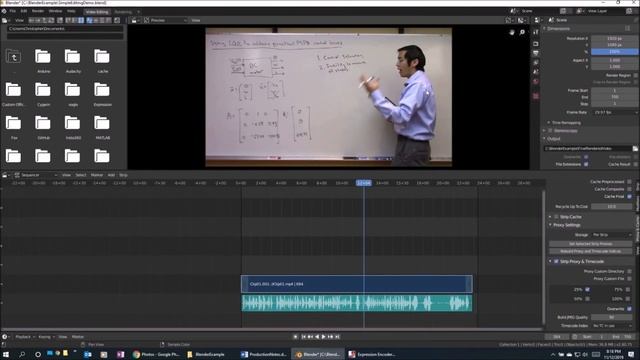Edit the file browser directory path field
The image size is (640, 360).
pyautogui.click(x=65, y=29)
